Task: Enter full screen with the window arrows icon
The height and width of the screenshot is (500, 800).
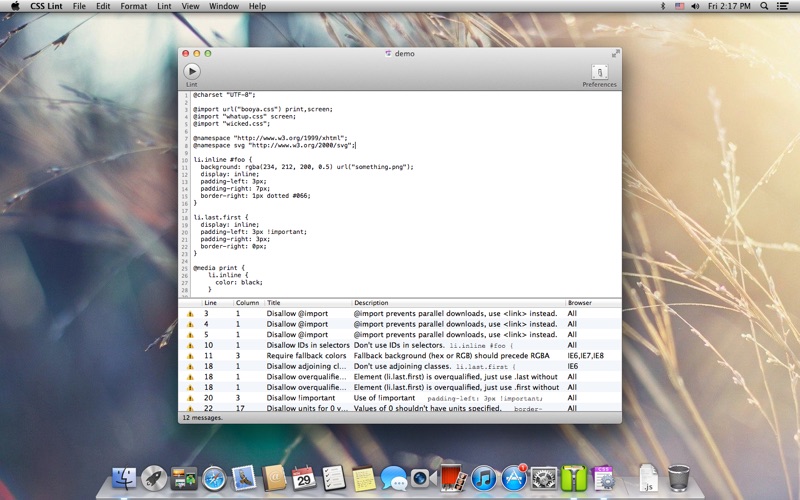Action: coord(615,53)
